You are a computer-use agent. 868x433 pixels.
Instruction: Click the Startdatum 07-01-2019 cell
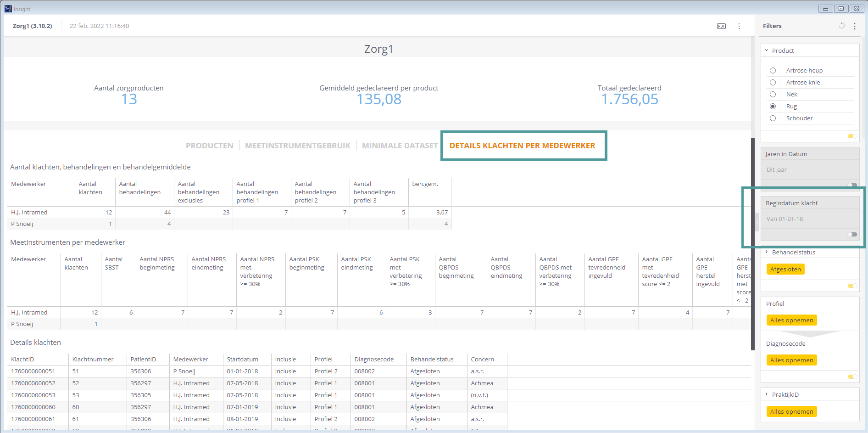242,407
